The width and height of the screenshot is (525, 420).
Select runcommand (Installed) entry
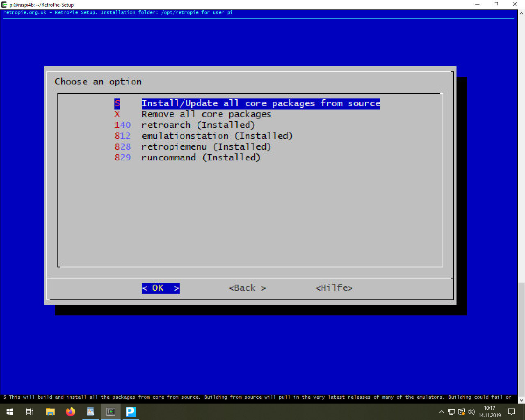(201, 157)
